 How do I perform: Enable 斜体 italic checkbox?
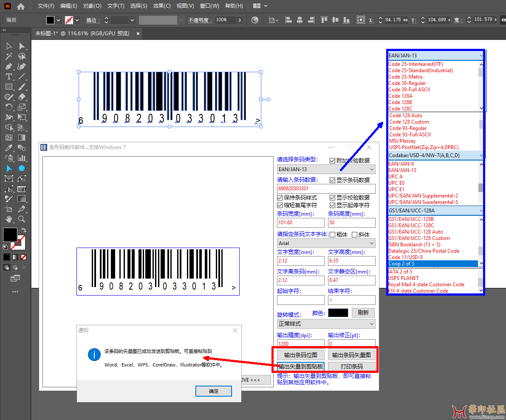tap(354, 235)
